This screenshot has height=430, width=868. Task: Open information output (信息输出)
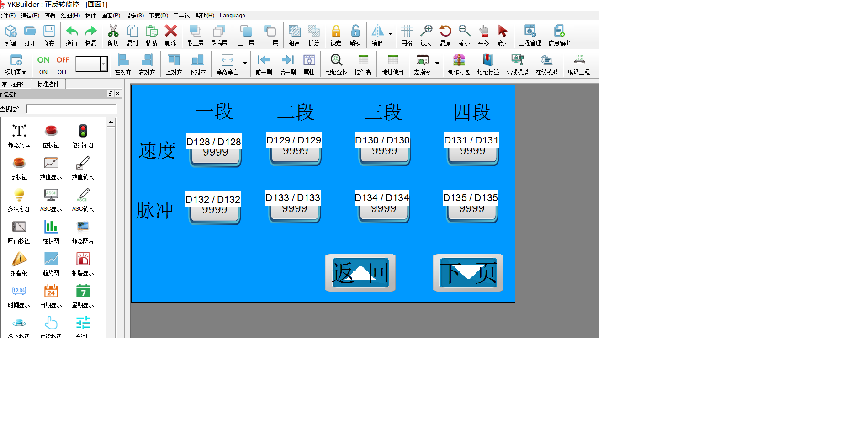559,35
